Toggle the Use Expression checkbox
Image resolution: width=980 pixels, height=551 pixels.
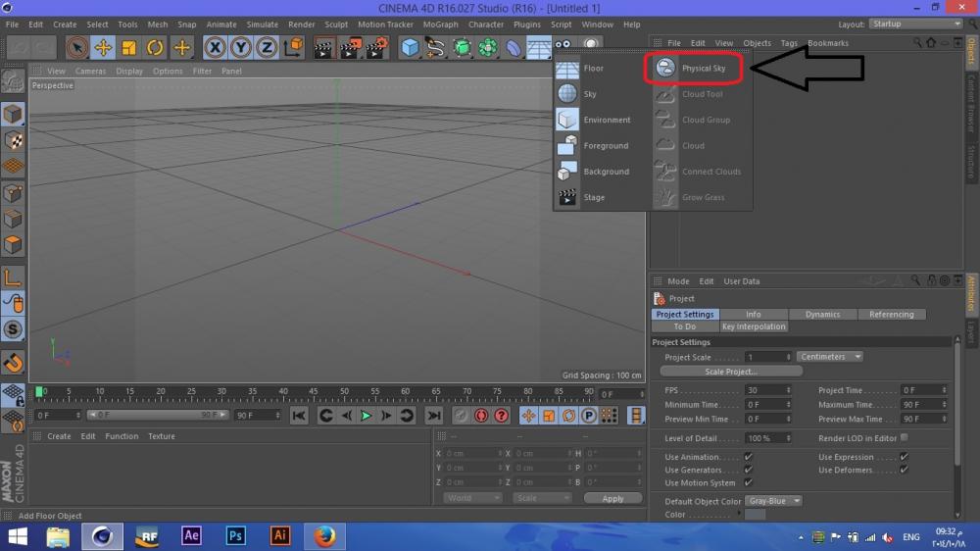(x=904, y=457)
